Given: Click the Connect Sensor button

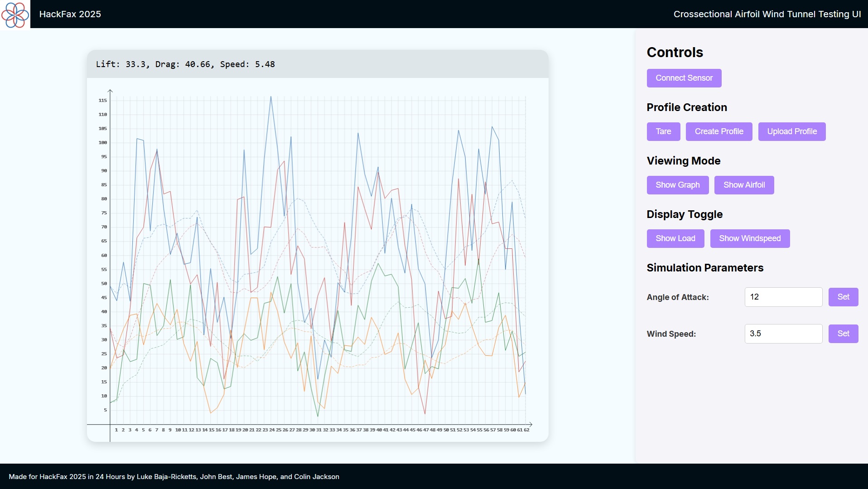Looking at the screenshot, I should [x=684, y=78].
